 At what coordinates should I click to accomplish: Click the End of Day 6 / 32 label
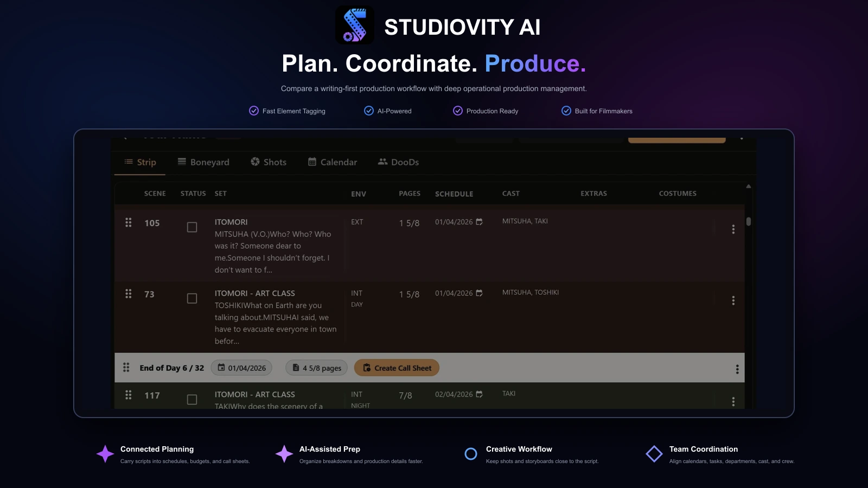coord(172,368)
